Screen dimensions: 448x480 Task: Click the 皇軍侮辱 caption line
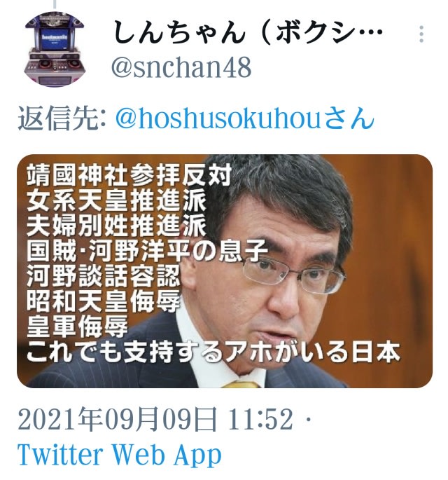77,327
